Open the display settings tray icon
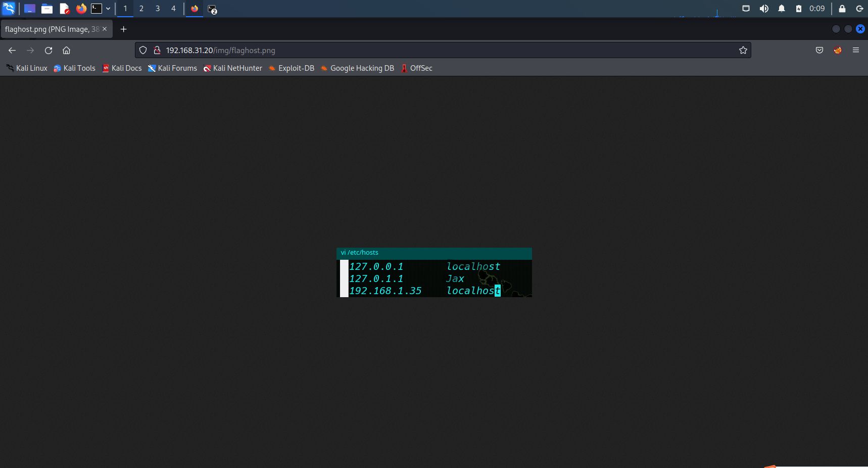This screenshot has width=868, height=468. (x=746, y=9)
